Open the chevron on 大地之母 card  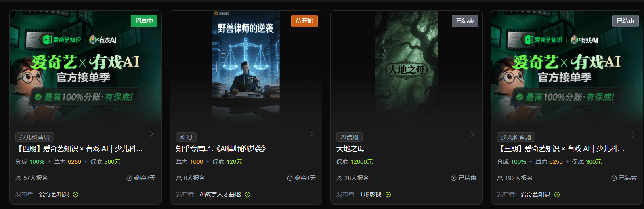pos(472,135)
